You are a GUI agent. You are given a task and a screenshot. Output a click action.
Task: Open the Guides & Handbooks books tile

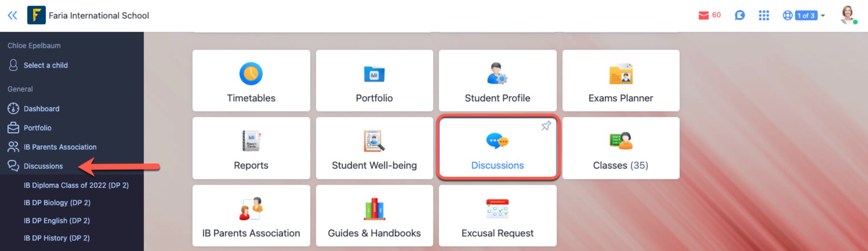(374, 216)
